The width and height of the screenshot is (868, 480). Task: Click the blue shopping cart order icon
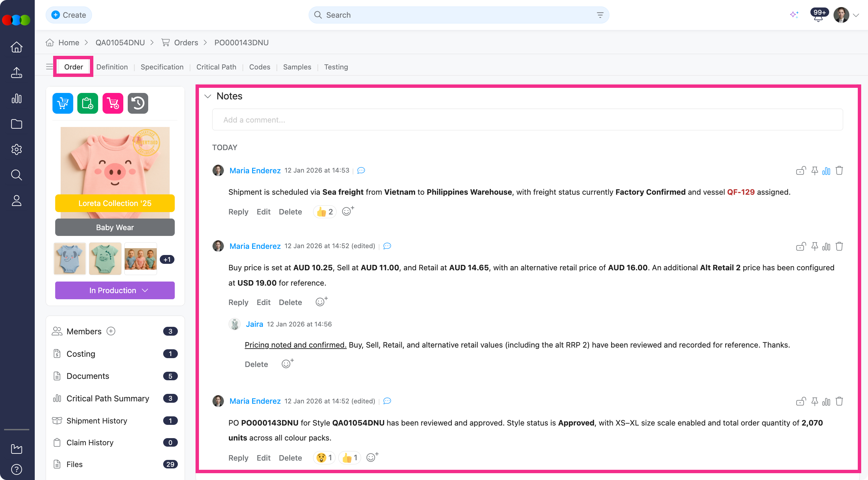coord(63,103)
